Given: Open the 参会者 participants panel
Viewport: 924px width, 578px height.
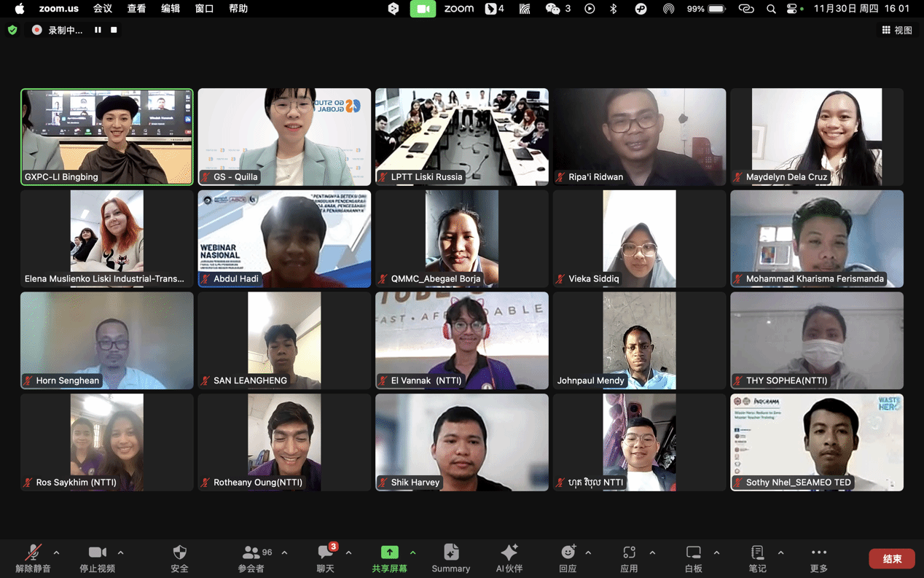Looking at the screenshot, I should point(252,558).
